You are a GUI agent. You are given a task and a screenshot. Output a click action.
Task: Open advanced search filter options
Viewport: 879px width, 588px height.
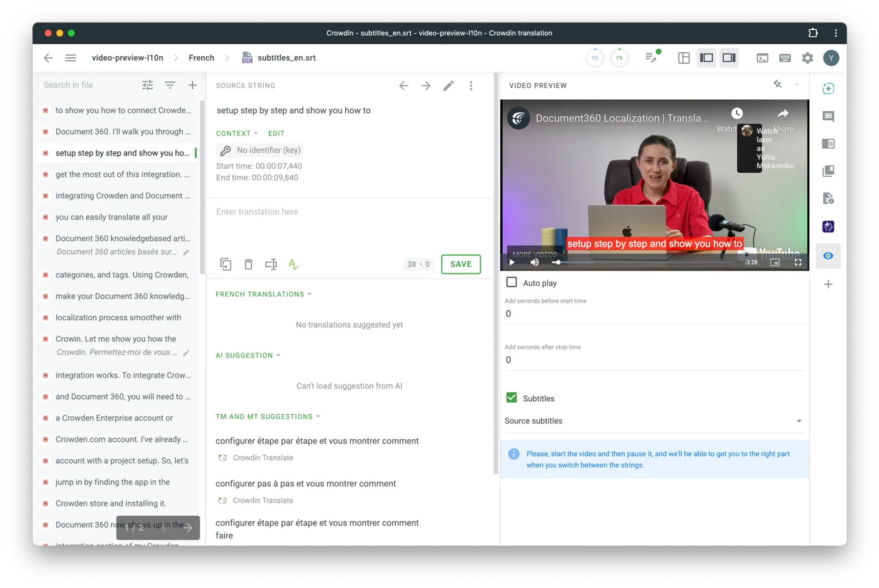pos(147,85)
